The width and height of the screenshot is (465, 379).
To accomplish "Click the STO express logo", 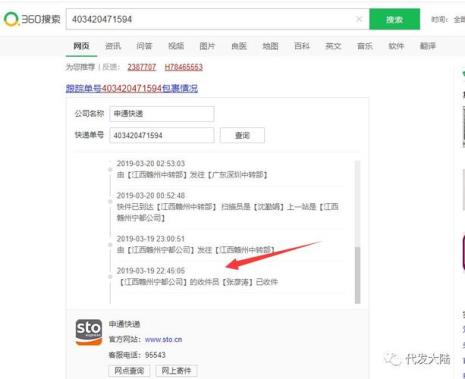I will [x=89, y=332].
